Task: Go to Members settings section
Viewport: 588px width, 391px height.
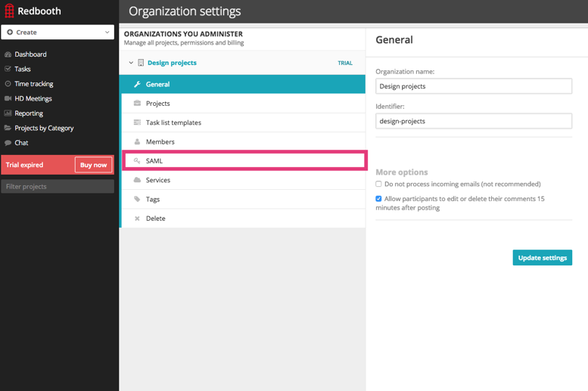Action: (160, 141)
